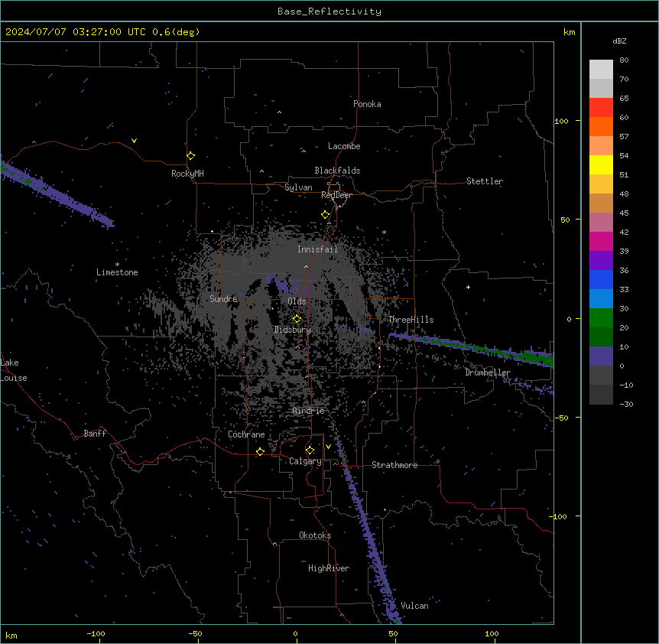Click the Airdrie city label
The image size is (659, 644).
click(x=308, y=411)
